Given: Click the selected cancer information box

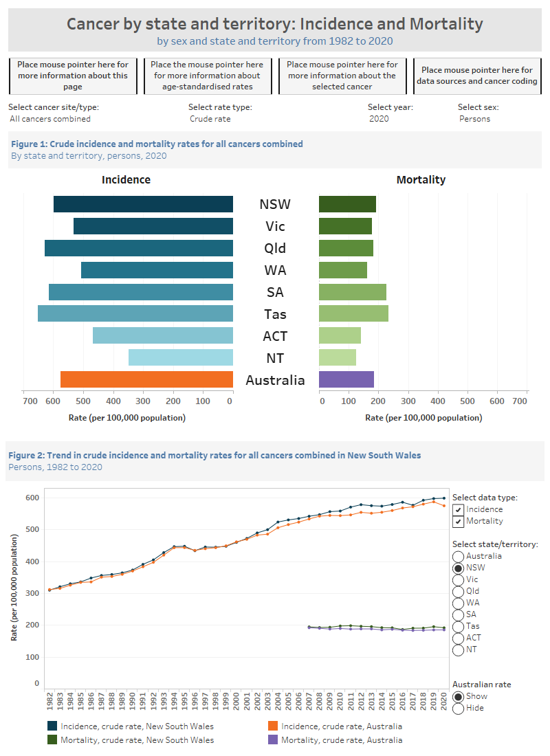Looking at the screenshot, I should pos(342,76).
